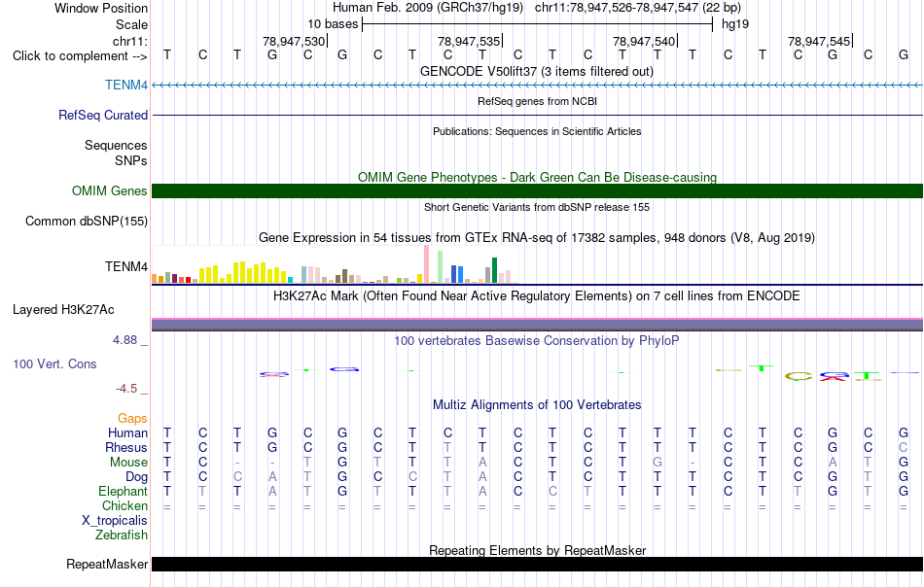Click 'Short Genetic Variants from dbSNP release 155'

(x=537, y=207)
